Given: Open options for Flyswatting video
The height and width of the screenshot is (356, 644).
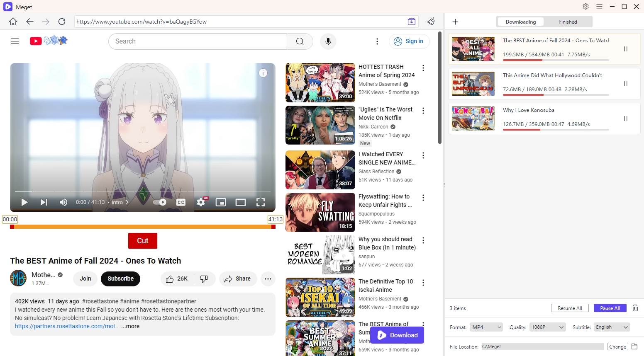Looking at the screenshot, I should coord(423,198).
